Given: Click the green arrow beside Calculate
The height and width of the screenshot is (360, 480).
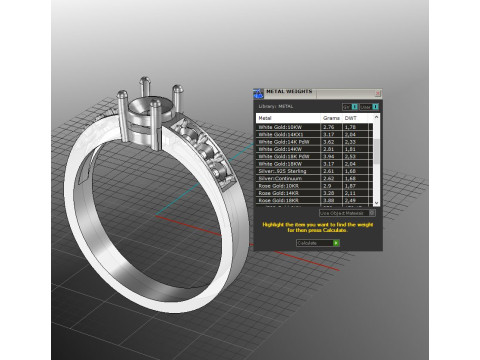Looking at the screenshot, I should coord(336,243).
